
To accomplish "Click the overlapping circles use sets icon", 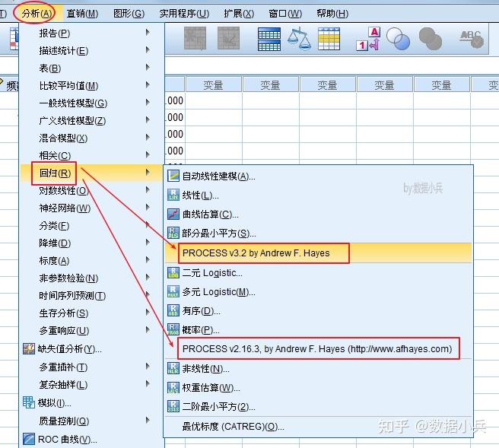I will (398, 39).
